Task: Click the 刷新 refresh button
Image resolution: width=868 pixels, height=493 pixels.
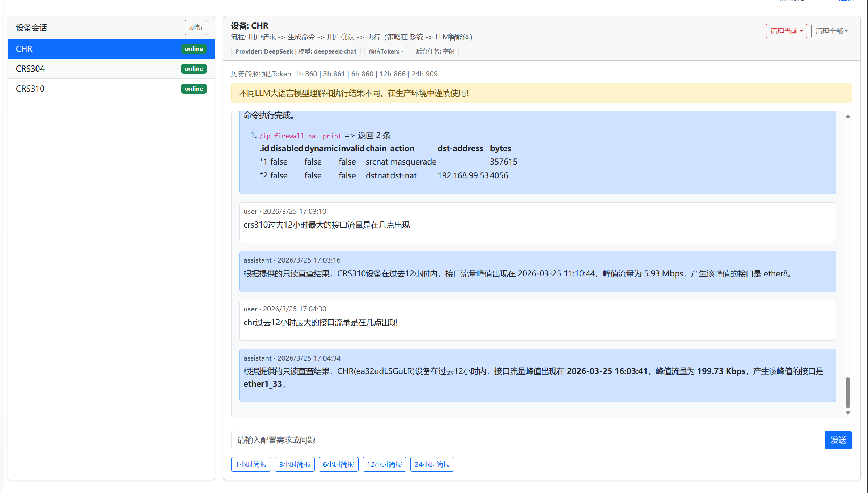Action: tap(195, 27)
